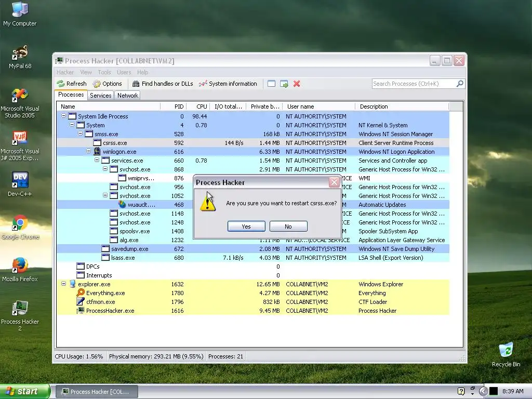Click No in the restart dialog
The height and width of the screenshot is (399, 532).
(x=288, y=227)
